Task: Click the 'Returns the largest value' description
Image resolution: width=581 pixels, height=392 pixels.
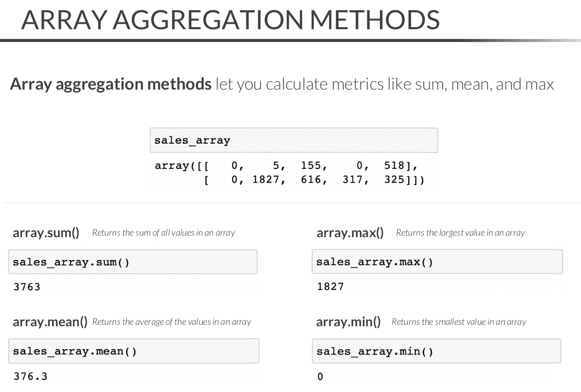Action: point(460,233)
